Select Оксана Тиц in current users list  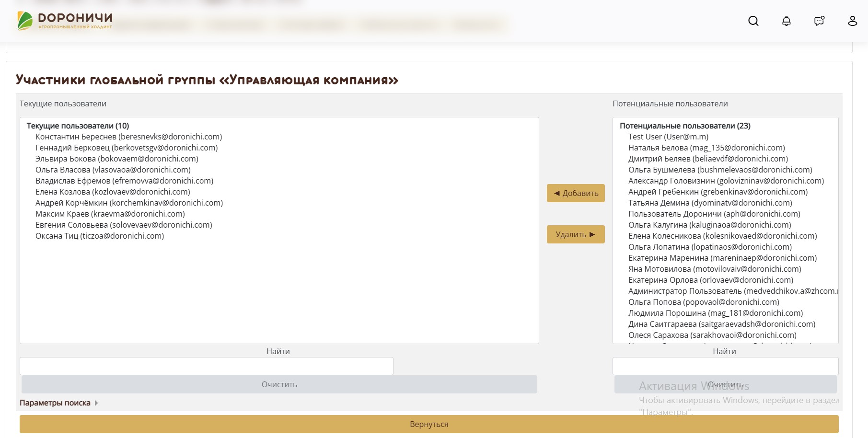[100, 236]
